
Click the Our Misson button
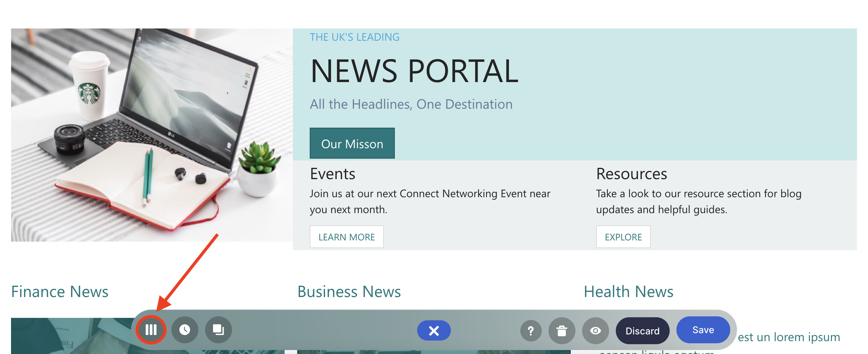pyautogui.click(x=352, y=144)
